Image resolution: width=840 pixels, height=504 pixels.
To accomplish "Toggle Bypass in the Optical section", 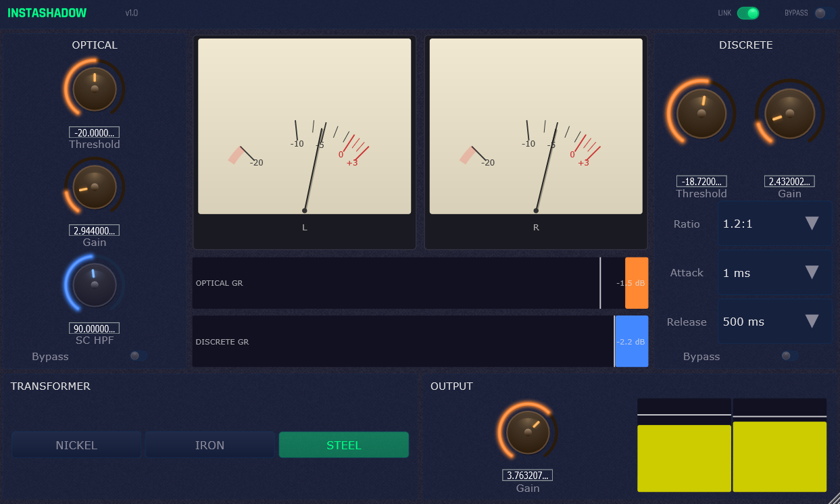I will pyautogui.click(x=139, y=355).
